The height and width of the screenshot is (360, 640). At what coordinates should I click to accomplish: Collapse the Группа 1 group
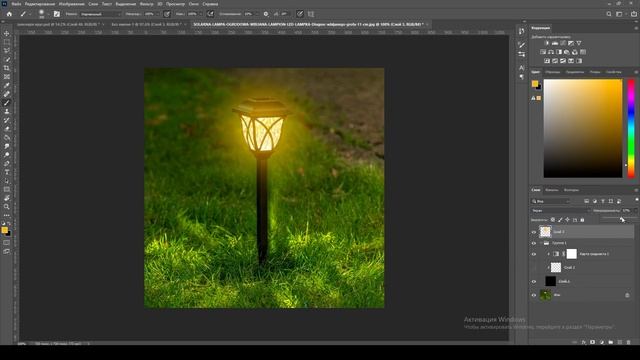[x=541, y=243]
